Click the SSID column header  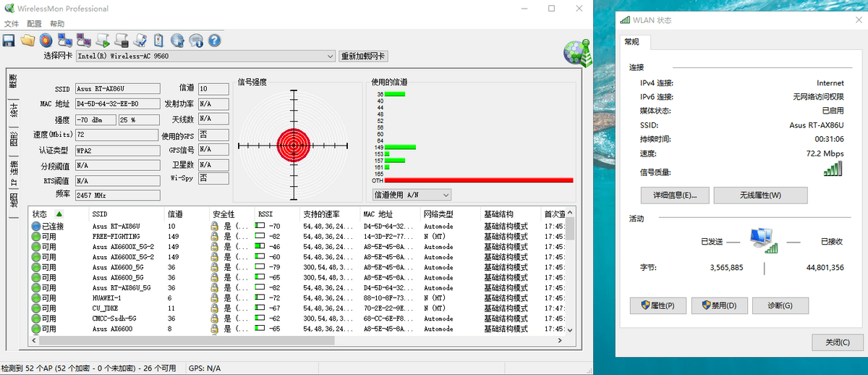(127, 214)
